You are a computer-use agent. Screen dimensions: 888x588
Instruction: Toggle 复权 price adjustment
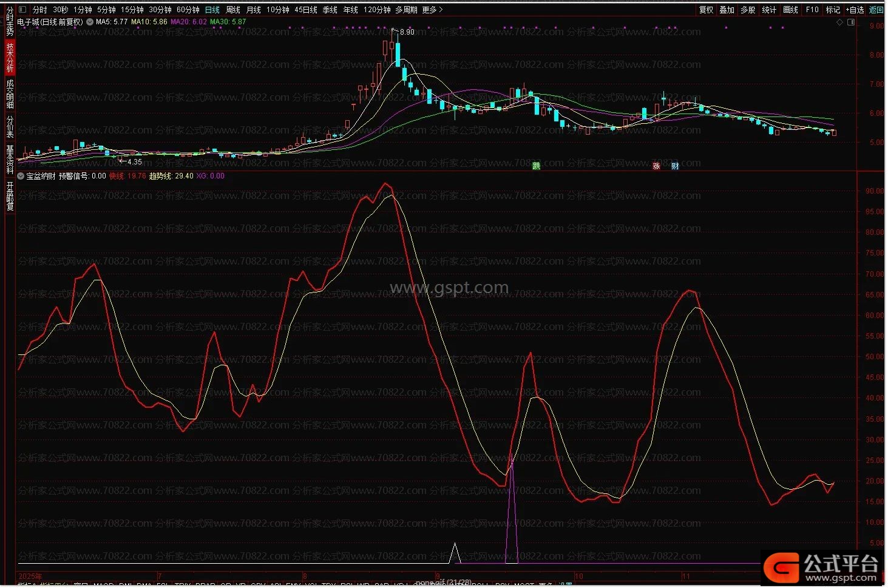pyautogui.click(x=706, y=10)
